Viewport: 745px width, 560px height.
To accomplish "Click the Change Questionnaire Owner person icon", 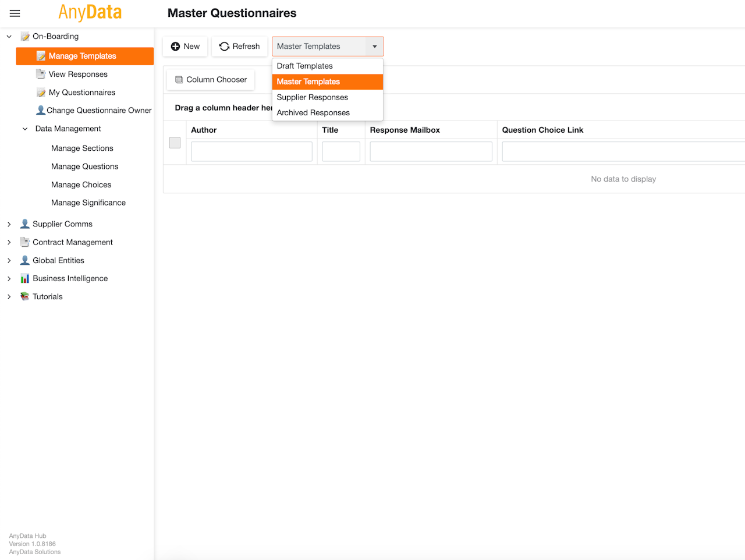I will pos(41,110).
